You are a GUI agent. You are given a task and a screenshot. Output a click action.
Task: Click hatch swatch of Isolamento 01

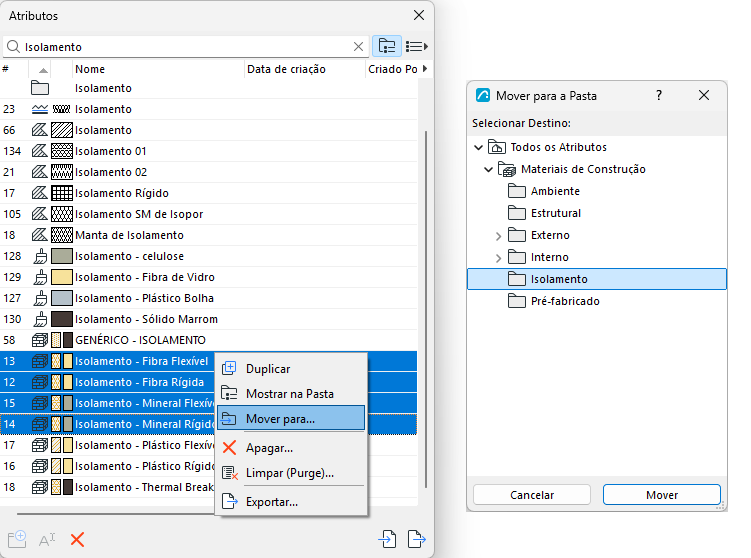[62, 151]
